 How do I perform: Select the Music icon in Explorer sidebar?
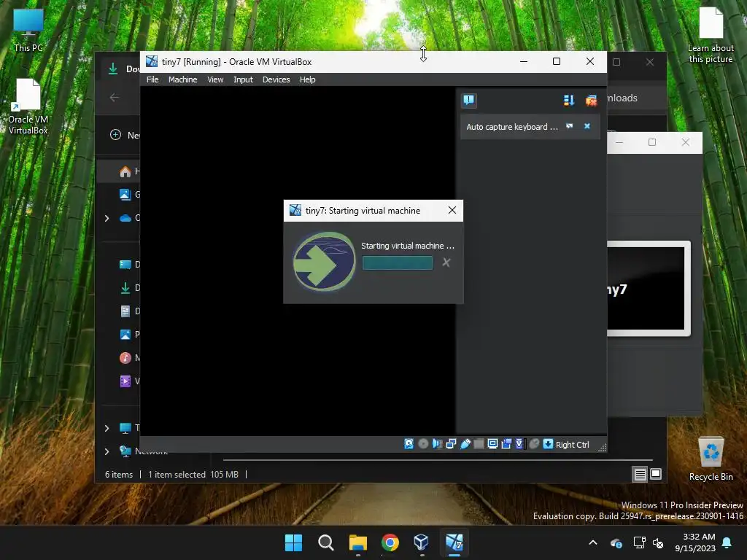tap(125, 357)
